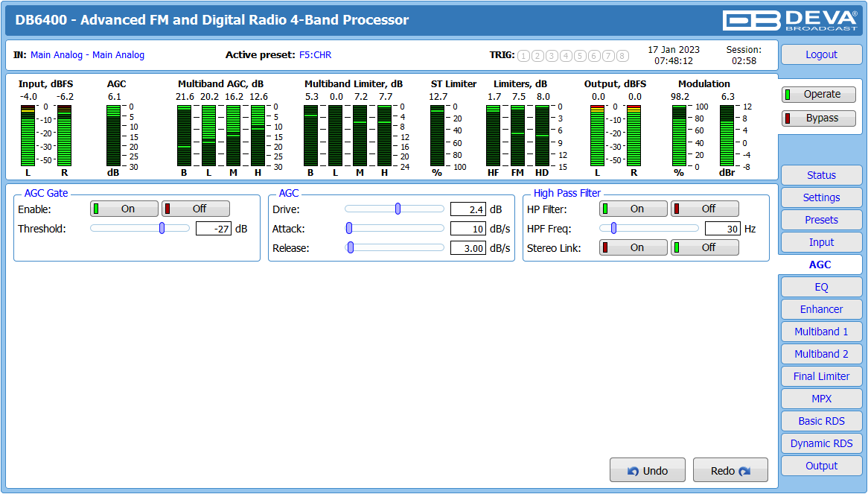The image size is (868, 494).
Task: Activate Operate mode
Action: pos(819,94)
